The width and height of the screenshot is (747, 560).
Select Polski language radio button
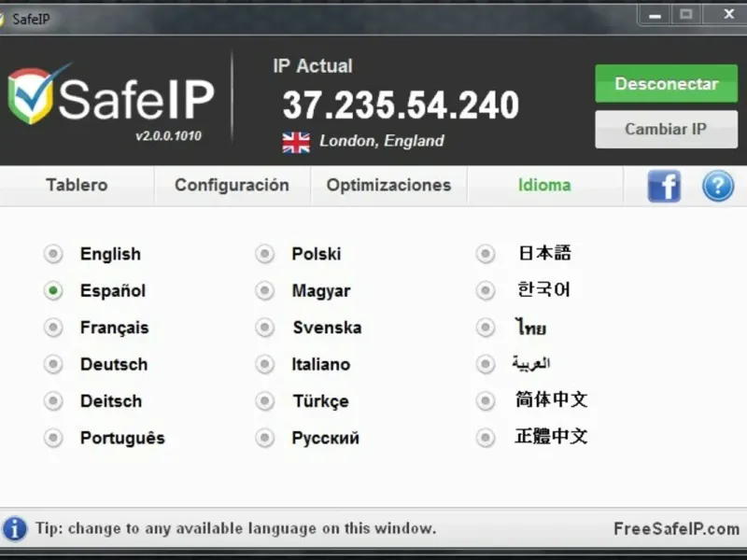(x=265, y=254)
